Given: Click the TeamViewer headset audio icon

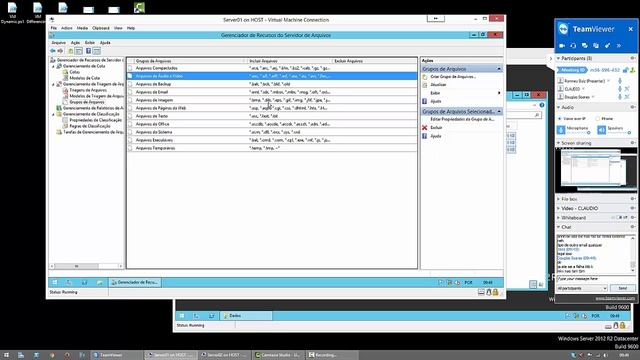Looking at the screenshot, I should click(573, 45).
